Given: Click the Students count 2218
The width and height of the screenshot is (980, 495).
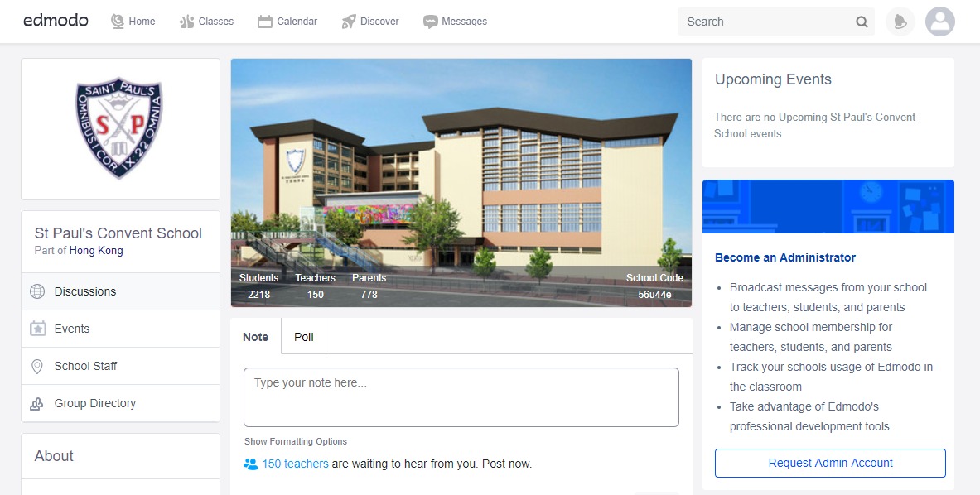Looking at the screenshot, I should (x=258, y=294).
